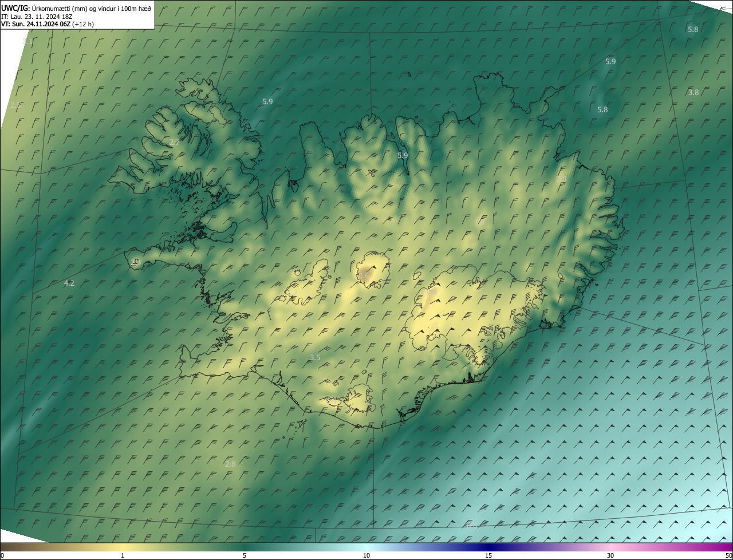Image resolution: width=733 pixels, height=560 pixels.
Task: Click the colour scale tick labelled 10
Action: [366, 556]
